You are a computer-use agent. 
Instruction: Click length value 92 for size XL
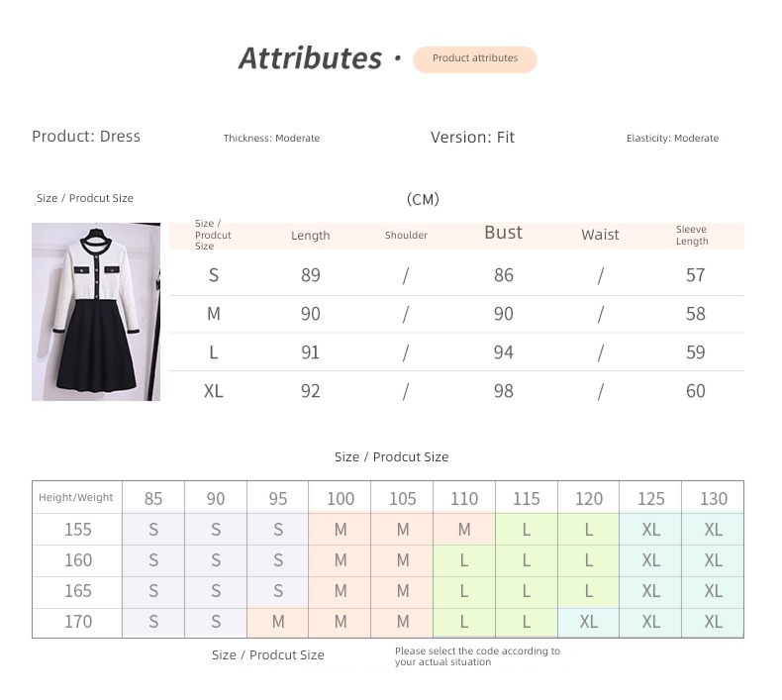tap(310, 391)
